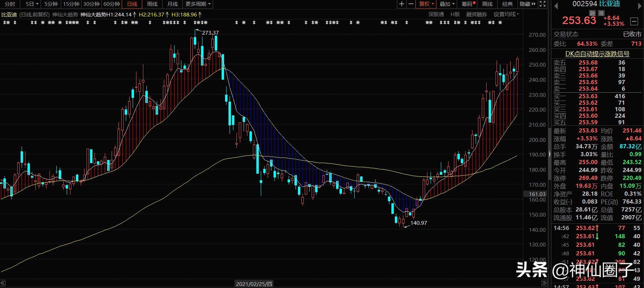Collapse quote panel with the minus box icon
The image size is (644, 288).
[x=634, y=21]
